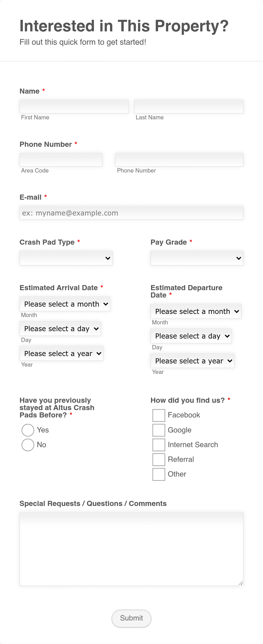Focus the Area Code field

tap(61, 160)
